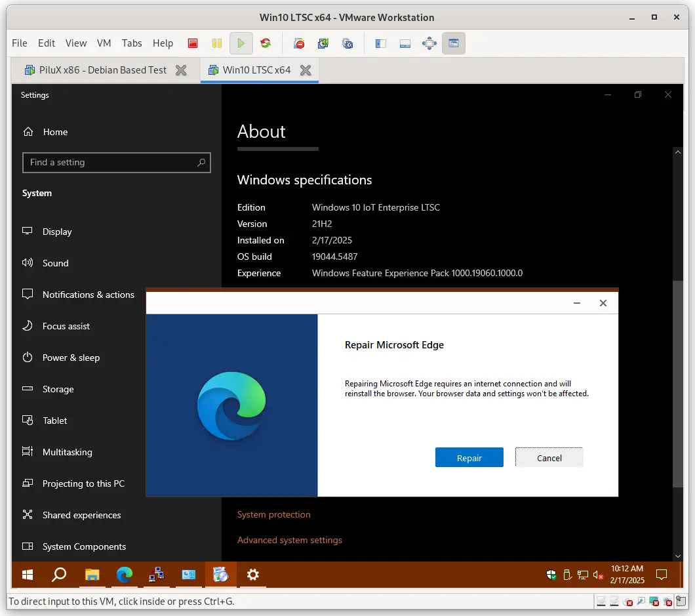The width and height of the screenshot is (695, 616).
Task: Open the Action Center notification icon
Action: pyautogui.click(x=662, y=575)
